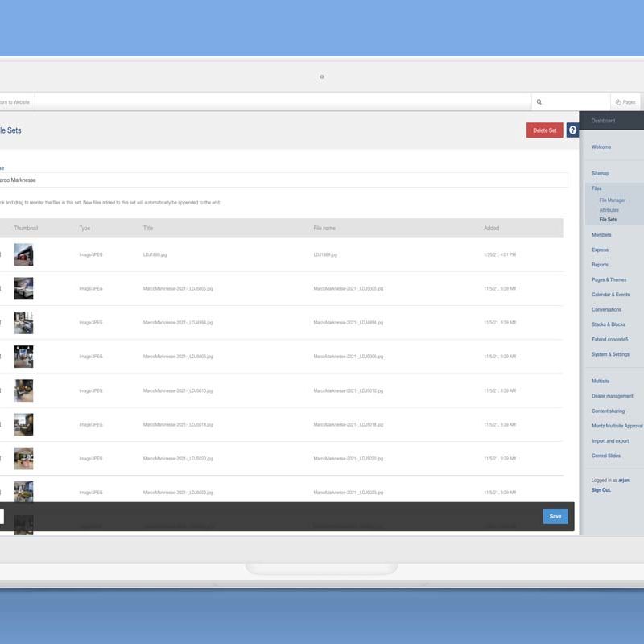Image resolution: width=644 pixels, height=644 pixels.
Task: Open Calendar & Events section
Action: pos(610,295)
